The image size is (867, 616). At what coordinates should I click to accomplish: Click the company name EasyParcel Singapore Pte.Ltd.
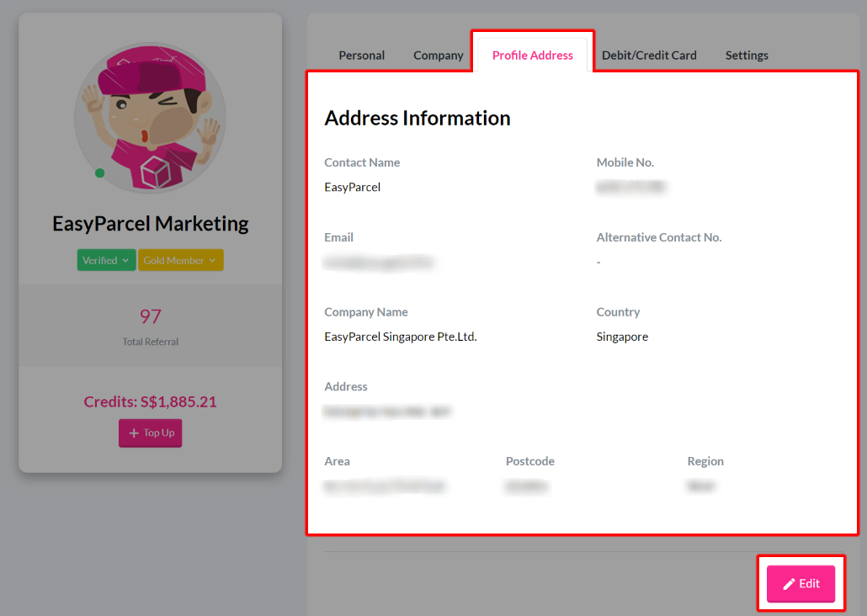401,337
